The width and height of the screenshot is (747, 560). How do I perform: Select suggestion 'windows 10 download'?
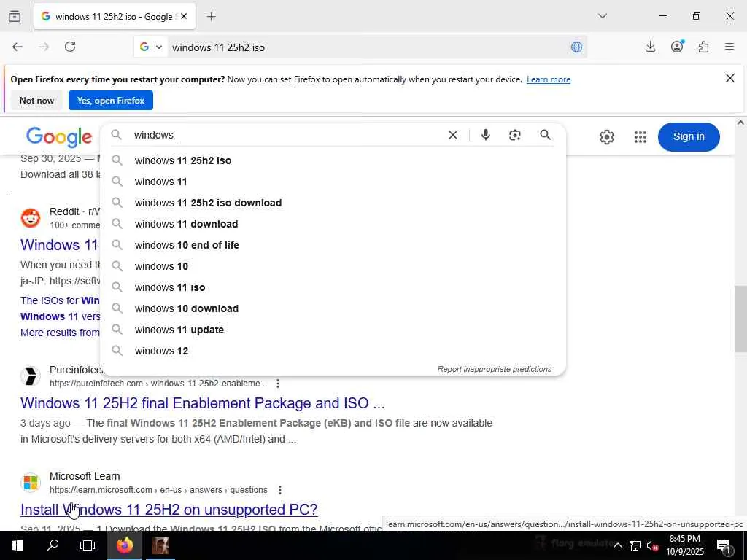point(333,308)
